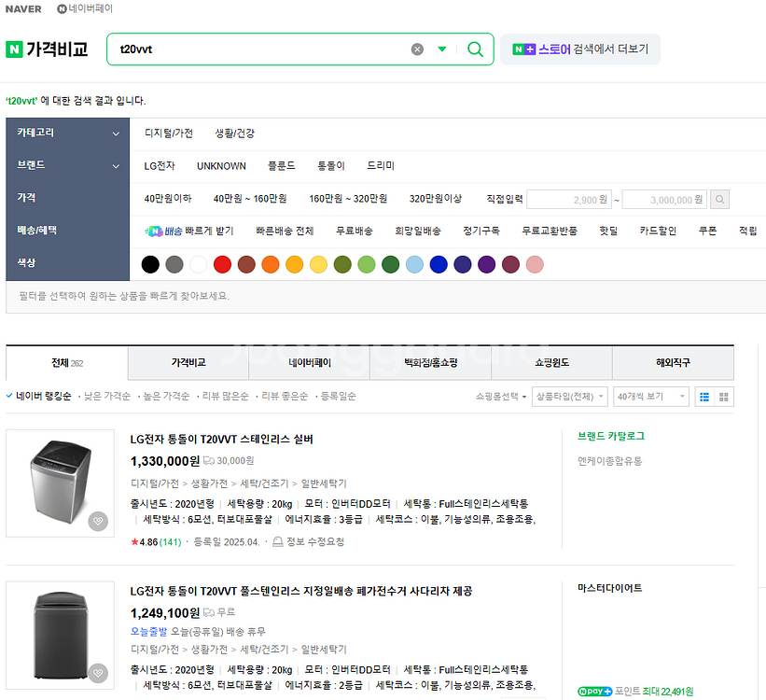The width and height of the screenshot is (766, 700).
Task: Open LG전자 통돌이 T20VVT 스테인리스 실버 link
Action: click(222, 439)
